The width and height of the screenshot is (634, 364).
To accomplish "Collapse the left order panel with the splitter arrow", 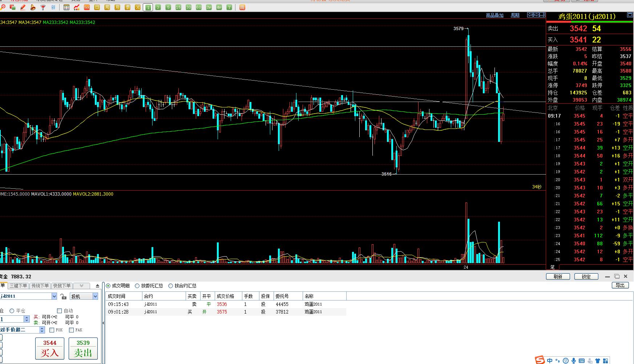I will 103,323.
